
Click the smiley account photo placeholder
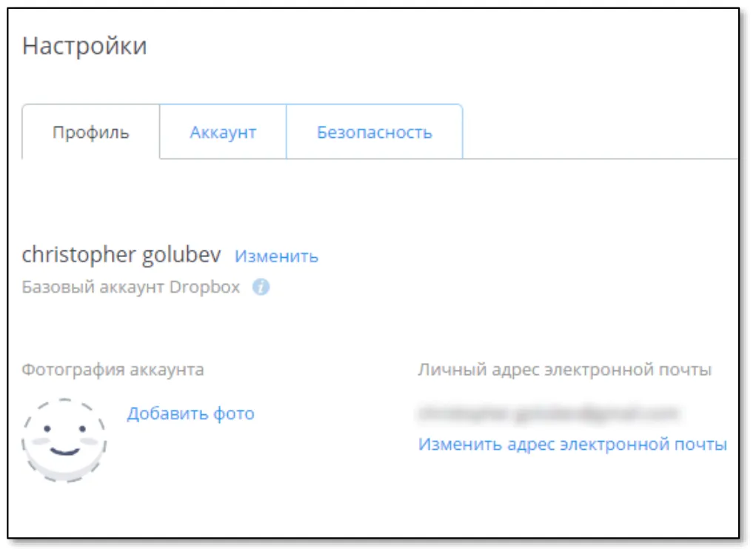tap(64, 440)
